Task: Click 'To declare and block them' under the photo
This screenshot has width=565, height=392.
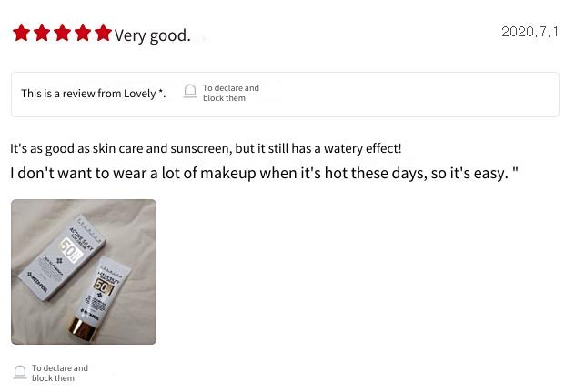Action: click(x=60, y=373)
